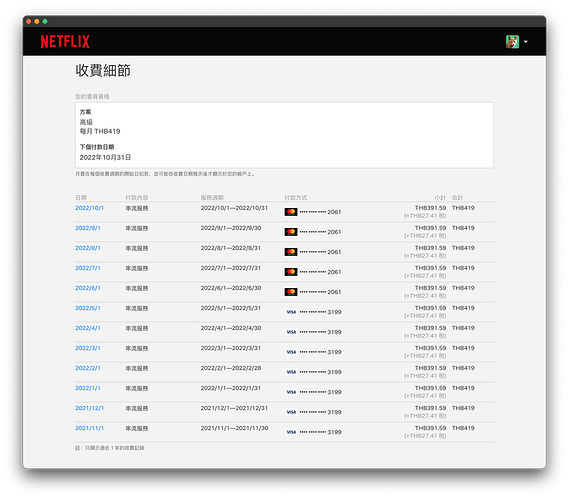Open the 2022/6/1 invoice link
Viewport: 569px width, 499px height.
tap(88, 288)
